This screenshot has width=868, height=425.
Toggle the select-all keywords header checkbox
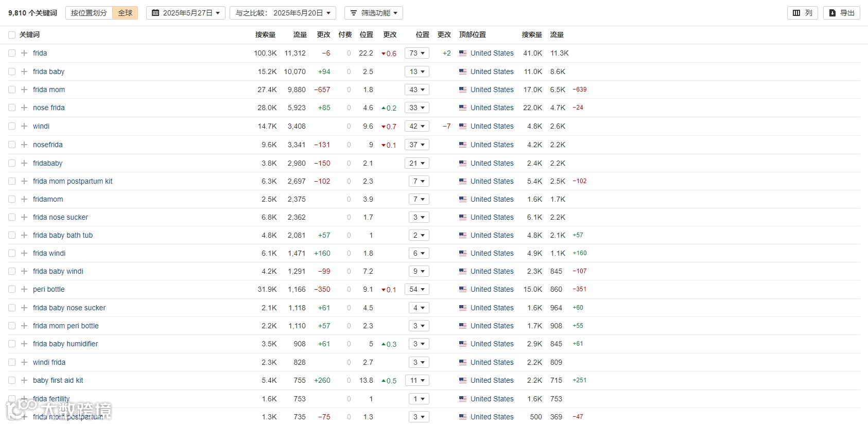click(12, 35)
